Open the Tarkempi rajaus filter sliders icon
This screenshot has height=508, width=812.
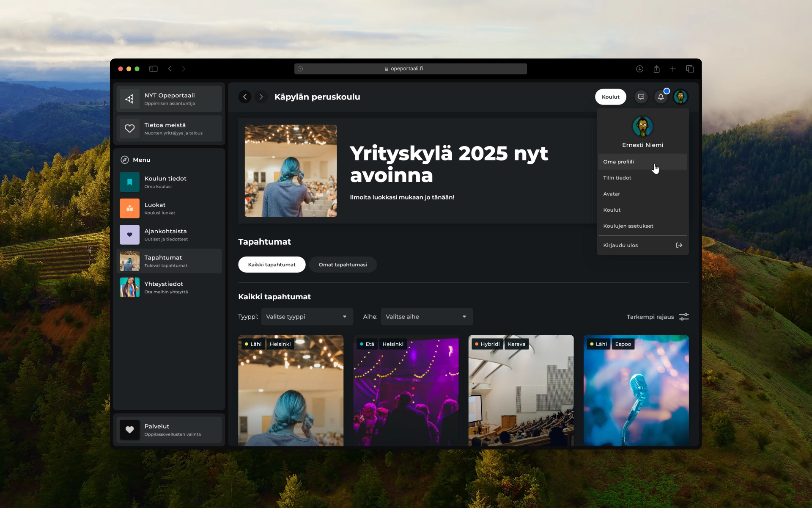click(683, 317)
